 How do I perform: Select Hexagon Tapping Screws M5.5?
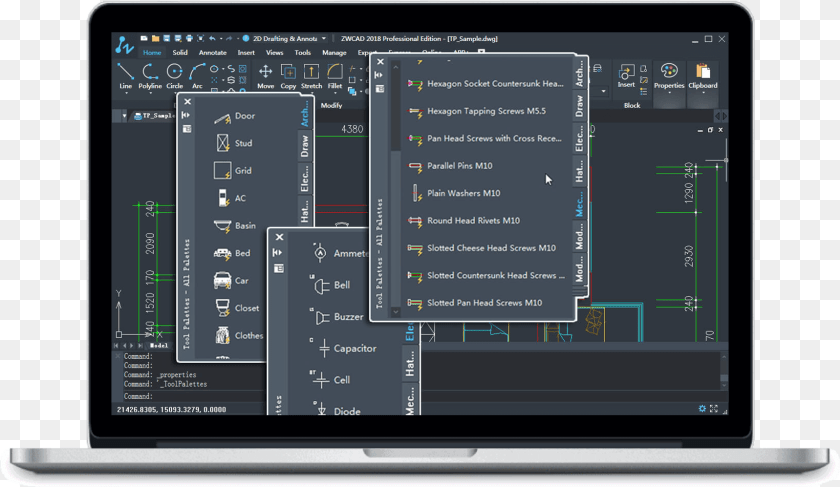[x=476, y=111]
